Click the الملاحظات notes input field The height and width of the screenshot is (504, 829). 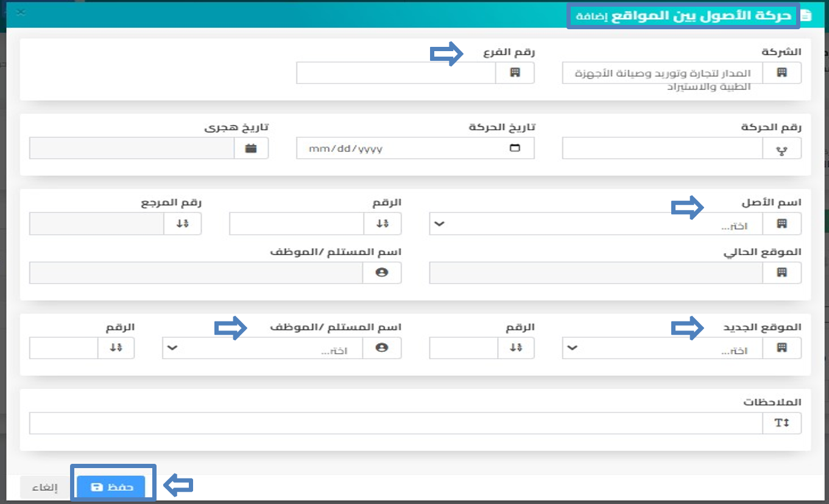point(396,423)
